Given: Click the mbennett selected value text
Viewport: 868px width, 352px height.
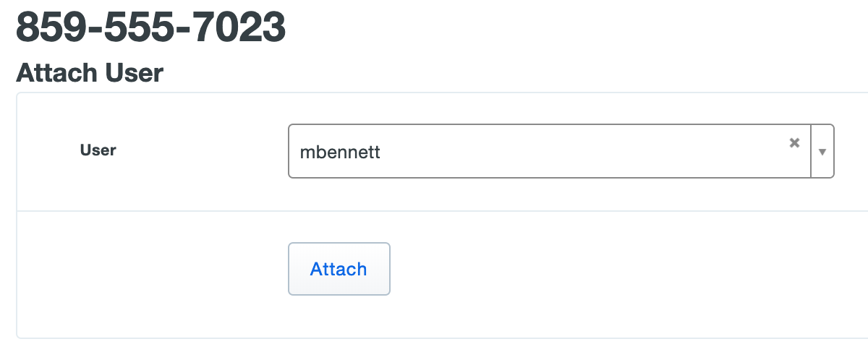Looking at the screenshot, I should (340, 153).
